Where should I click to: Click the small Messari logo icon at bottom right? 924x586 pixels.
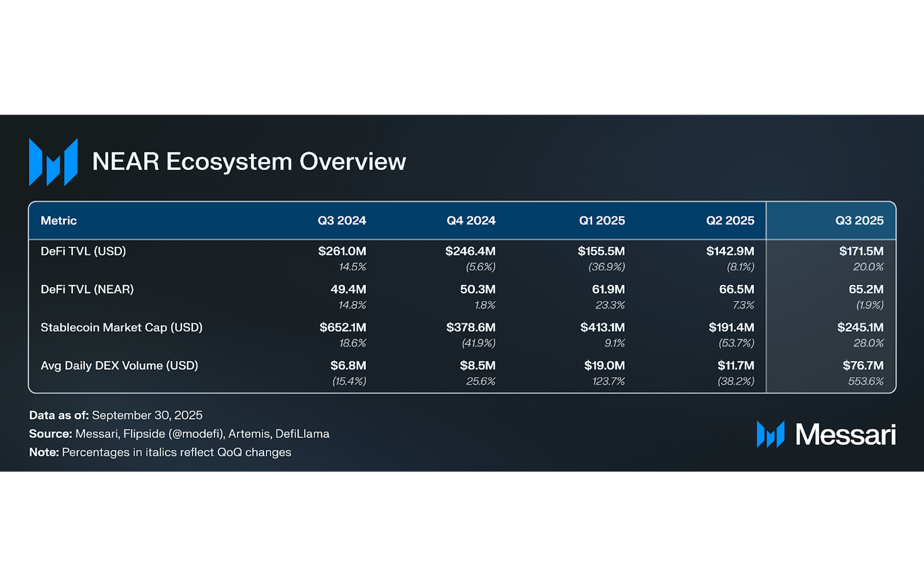[x=770, y=434]
